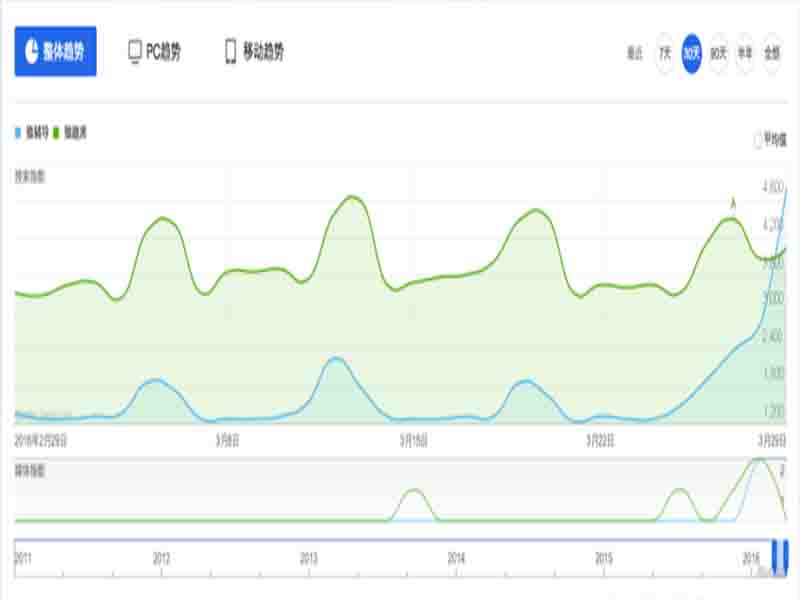The width and height of the screenshot is (800, 600).
Task: Grab the right blue timeline range handle
Action: pyautogui.click(x=786, y=557)
